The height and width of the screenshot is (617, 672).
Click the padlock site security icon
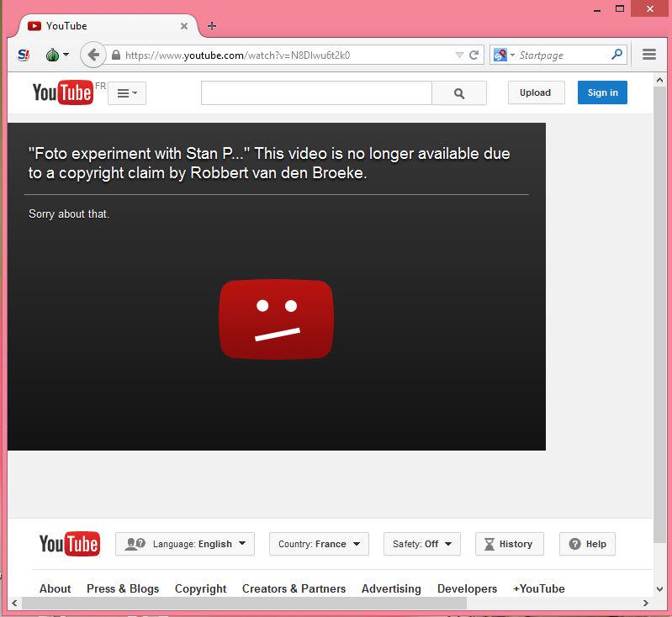point(116,55)
